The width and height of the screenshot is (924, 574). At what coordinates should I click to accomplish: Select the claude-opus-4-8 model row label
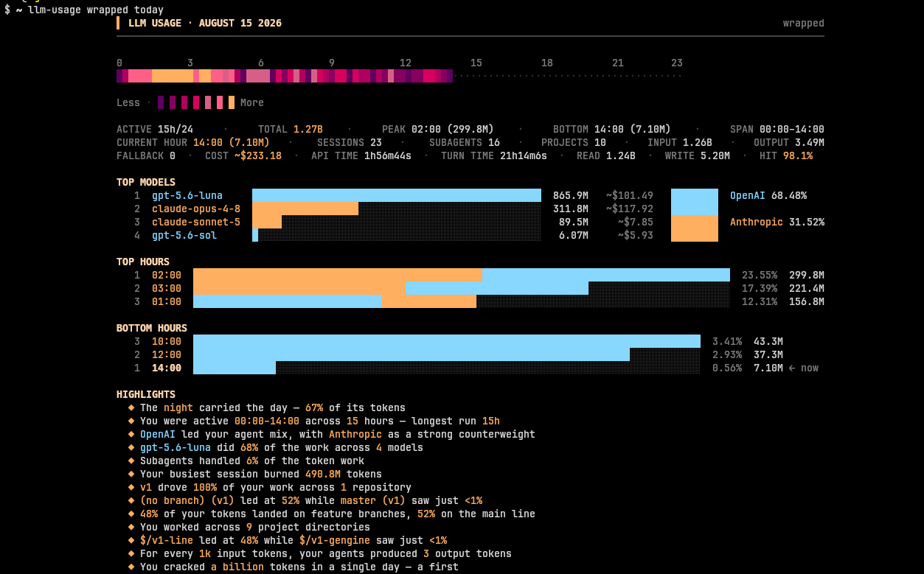click(x=196, y=209)
